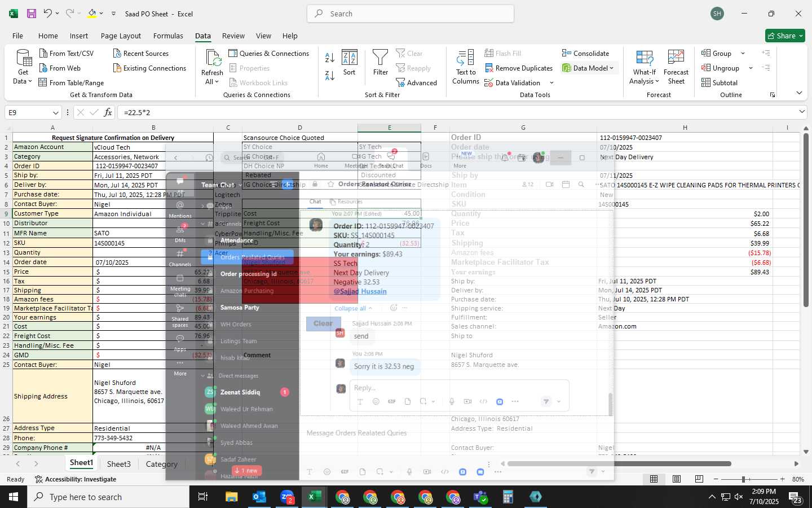Click the horizontal scrollbar

pos(619,464)
